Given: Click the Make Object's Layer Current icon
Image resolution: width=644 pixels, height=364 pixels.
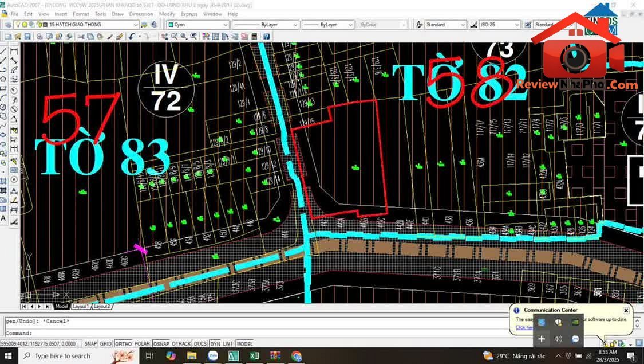Looking at the screenshot, I should coord(144,25).
